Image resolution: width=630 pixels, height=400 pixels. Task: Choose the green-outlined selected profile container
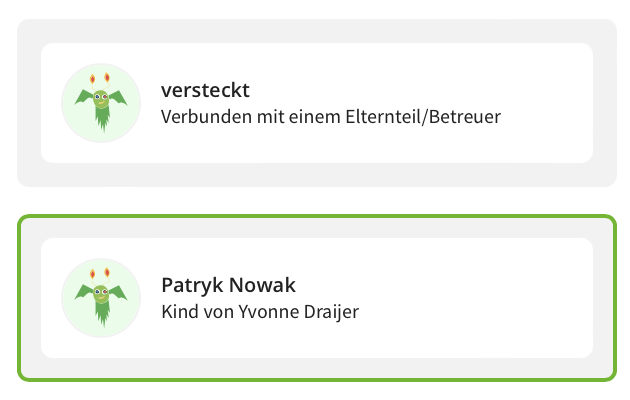coord(317,298)
